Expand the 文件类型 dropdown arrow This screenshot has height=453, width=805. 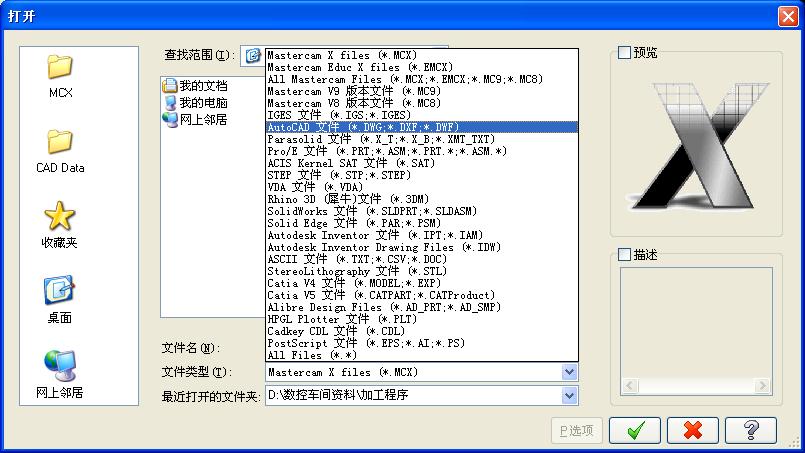click(x=569, y=372)
